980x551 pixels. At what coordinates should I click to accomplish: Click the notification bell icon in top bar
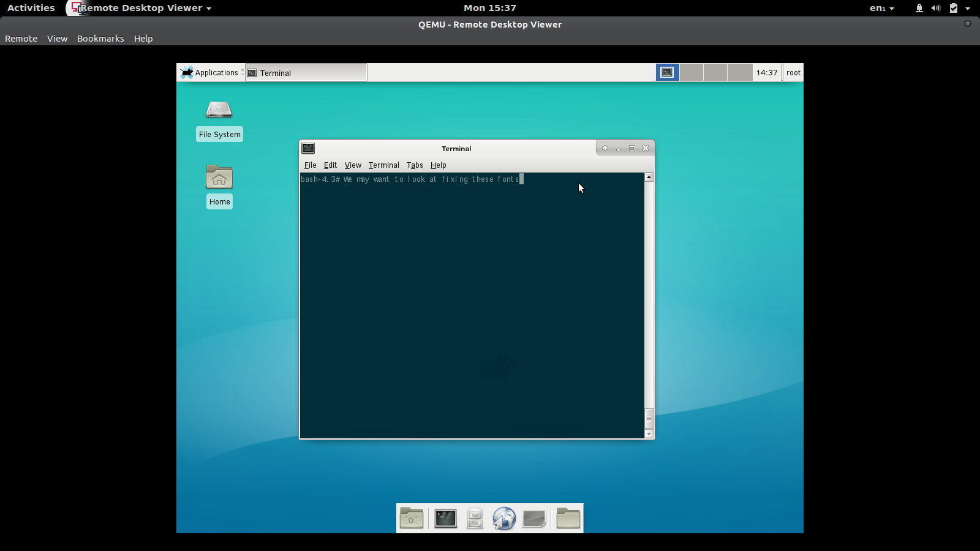pos(919,8)
